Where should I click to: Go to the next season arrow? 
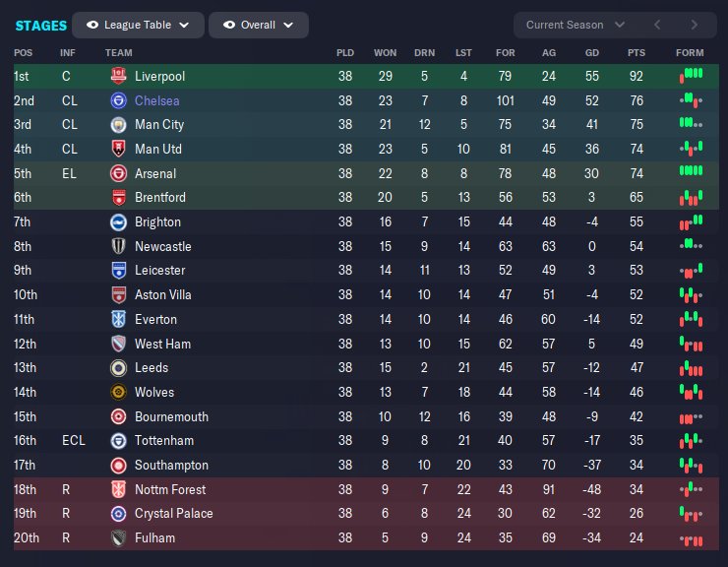[x=694, y=25]
